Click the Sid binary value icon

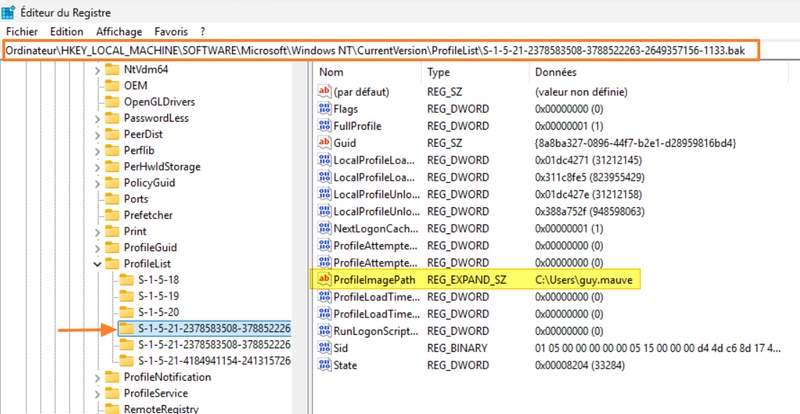tap(324, 347)
